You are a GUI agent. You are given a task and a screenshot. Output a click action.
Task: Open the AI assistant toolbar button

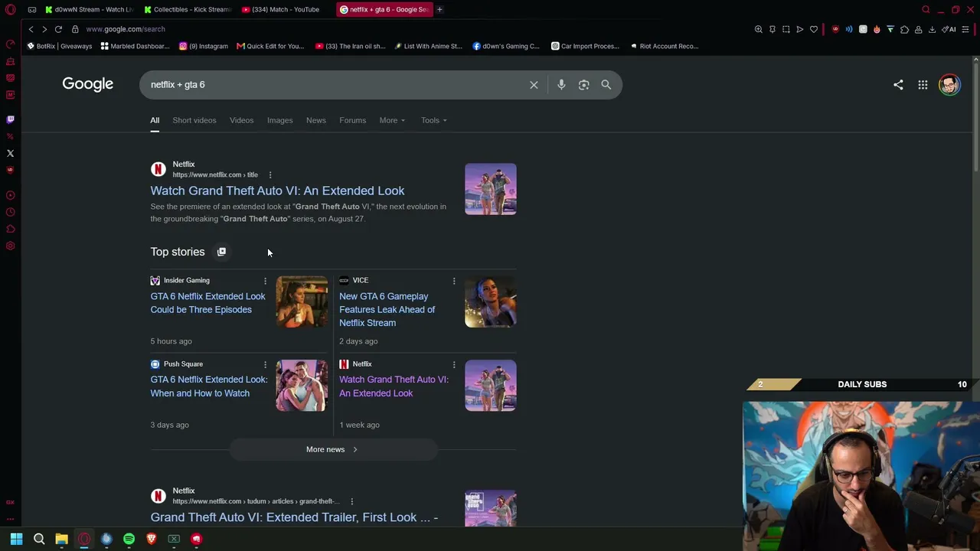(949, 29)
